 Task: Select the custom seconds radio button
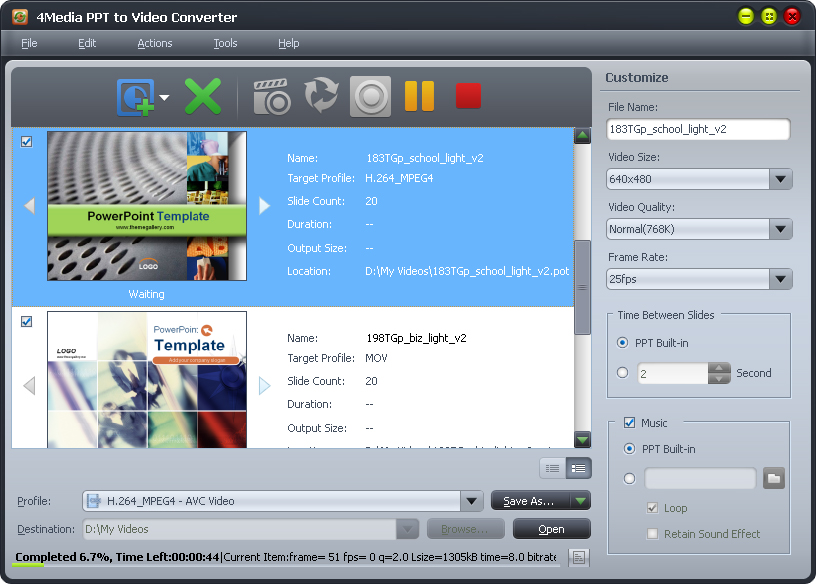pos(622,373)
